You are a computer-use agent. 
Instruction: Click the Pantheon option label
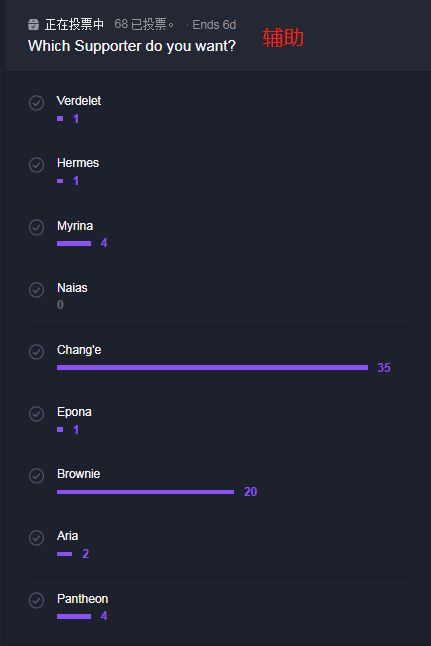[82, 599]
